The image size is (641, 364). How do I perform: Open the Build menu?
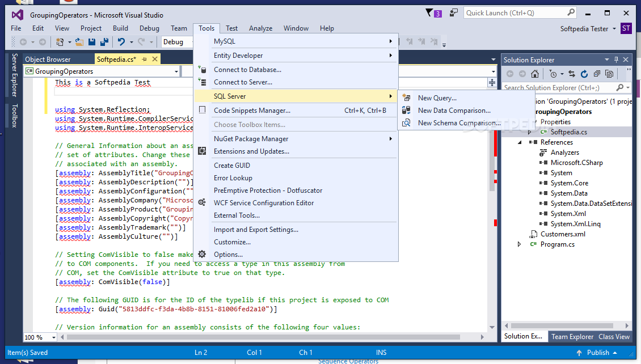120,28
